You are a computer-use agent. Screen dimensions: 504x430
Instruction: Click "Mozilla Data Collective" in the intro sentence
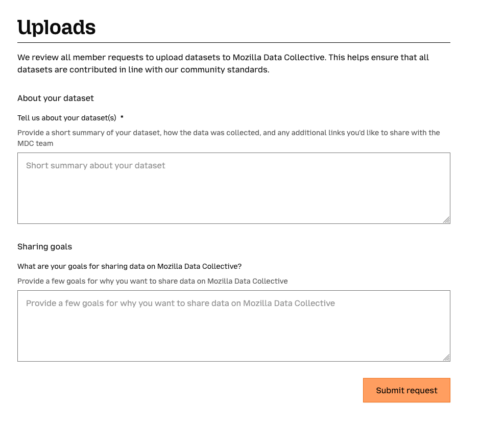coord(279,57)
